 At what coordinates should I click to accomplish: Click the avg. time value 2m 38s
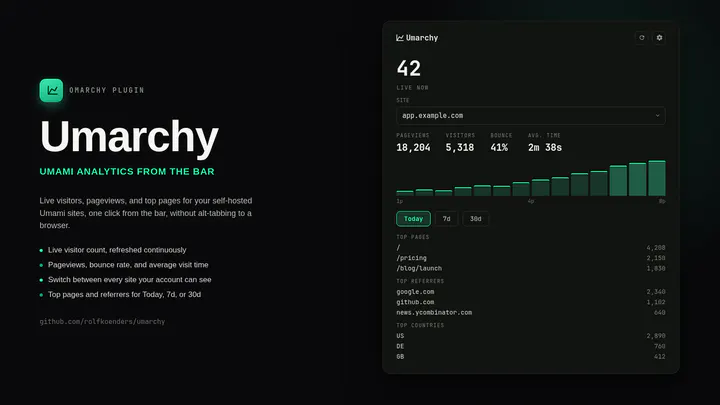coord(545,147)
